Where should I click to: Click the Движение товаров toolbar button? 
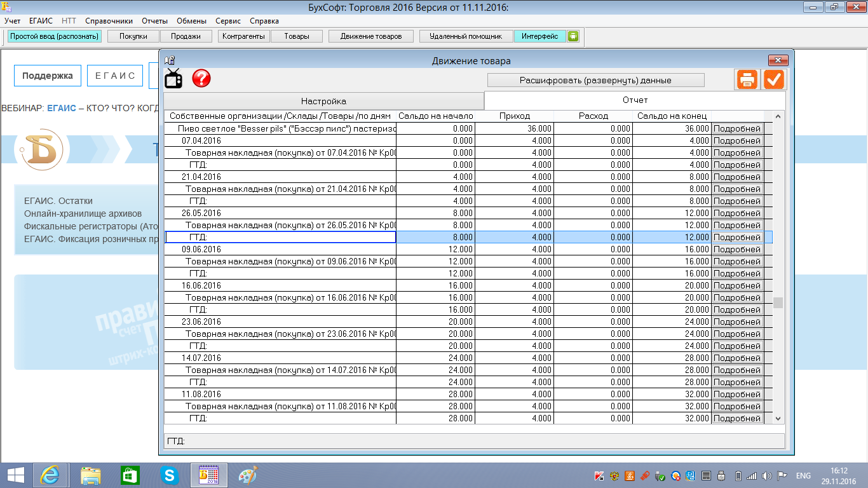pos(371,36)
